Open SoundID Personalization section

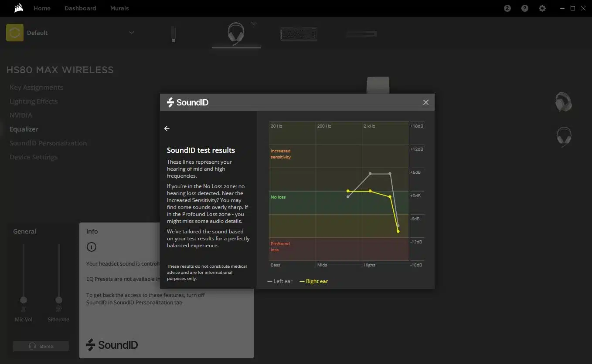[x=48, y=143]
